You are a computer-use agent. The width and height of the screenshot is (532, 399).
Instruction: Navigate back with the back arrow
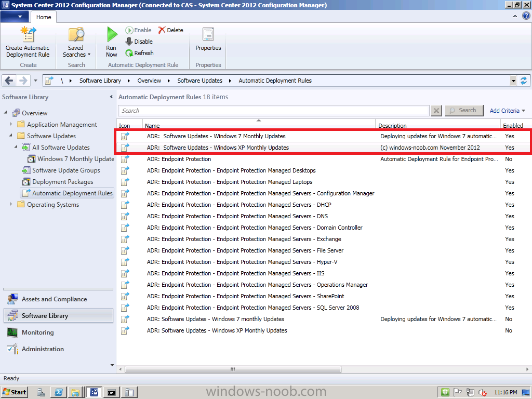point(9,81)
